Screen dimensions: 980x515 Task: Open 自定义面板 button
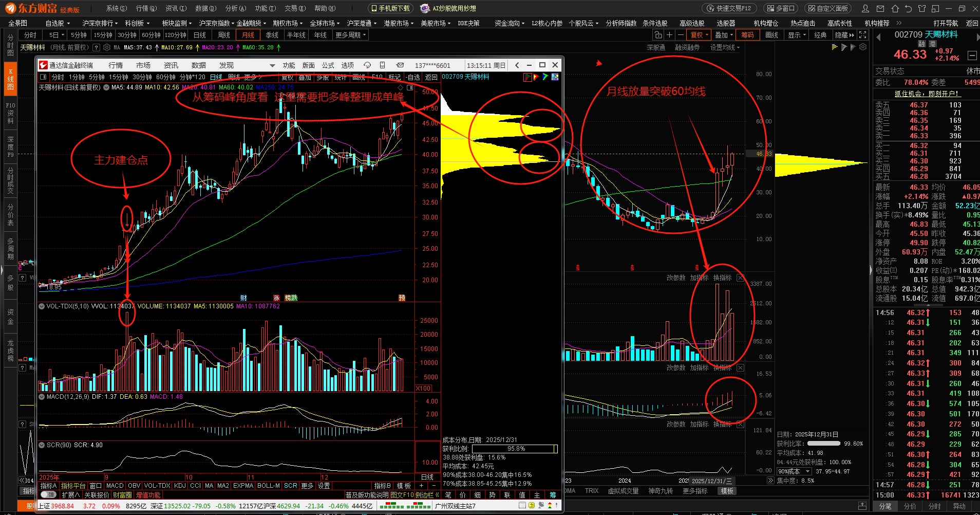828,8
